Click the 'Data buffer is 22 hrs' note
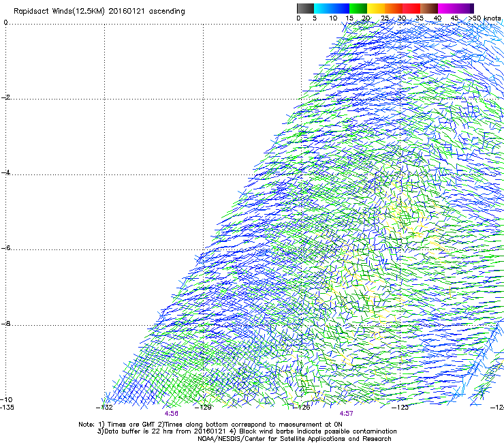 [247, 431]
